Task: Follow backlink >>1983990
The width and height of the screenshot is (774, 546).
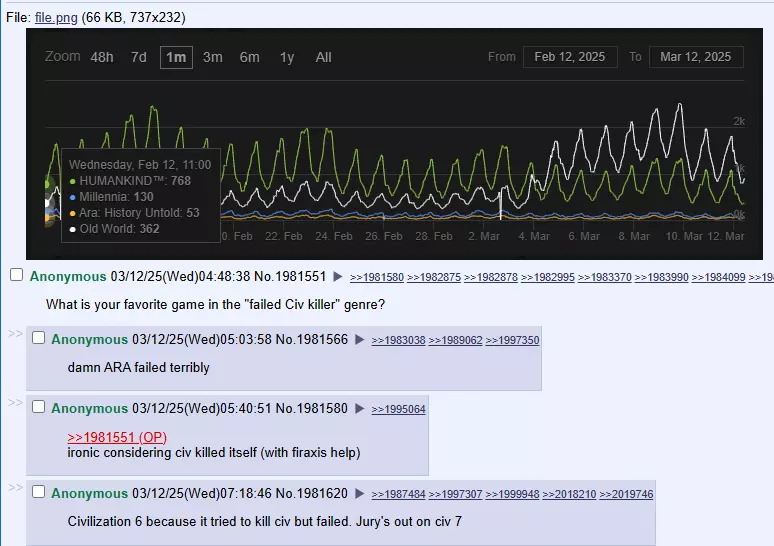Action: [x=661, y=277]
